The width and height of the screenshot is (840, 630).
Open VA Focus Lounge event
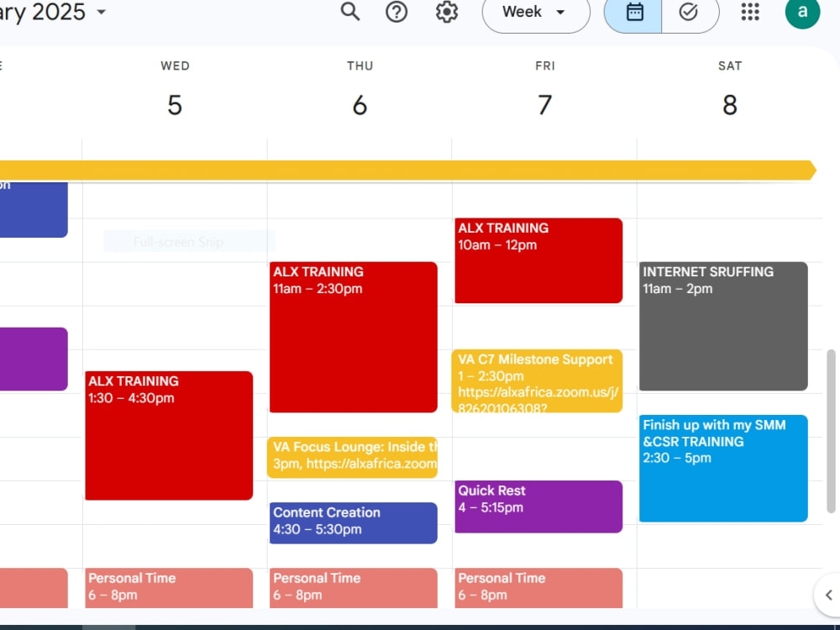[353, 457]
